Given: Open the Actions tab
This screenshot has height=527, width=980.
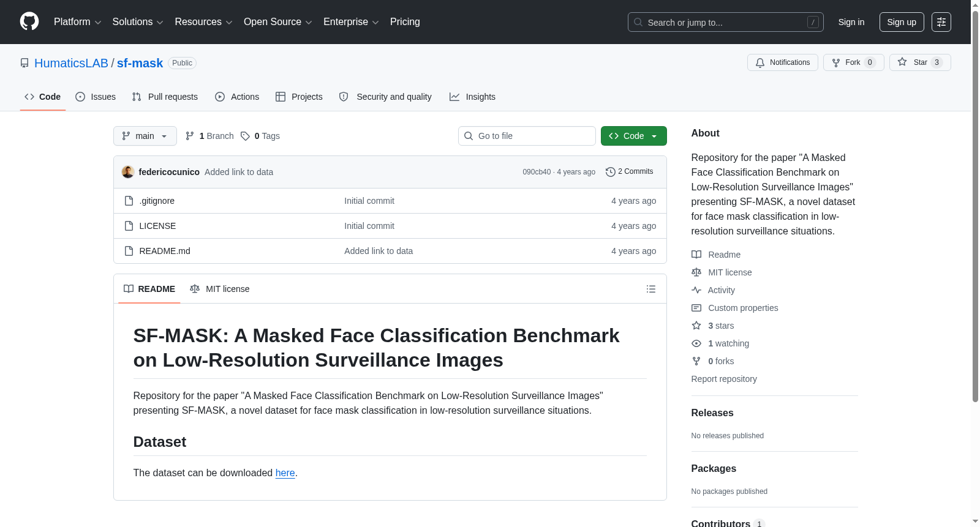Looking at the screenshot, I should [237, 97].
